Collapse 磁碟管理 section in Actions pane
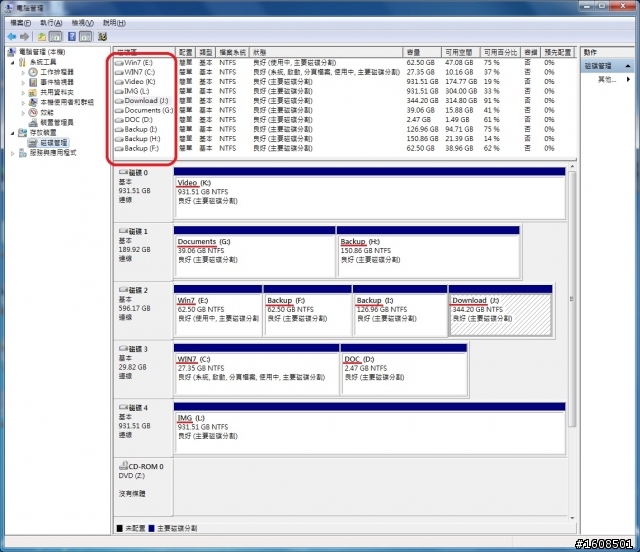Image resolution: width=640 pixels, height=552 pixels. click(x=628, y=66)
